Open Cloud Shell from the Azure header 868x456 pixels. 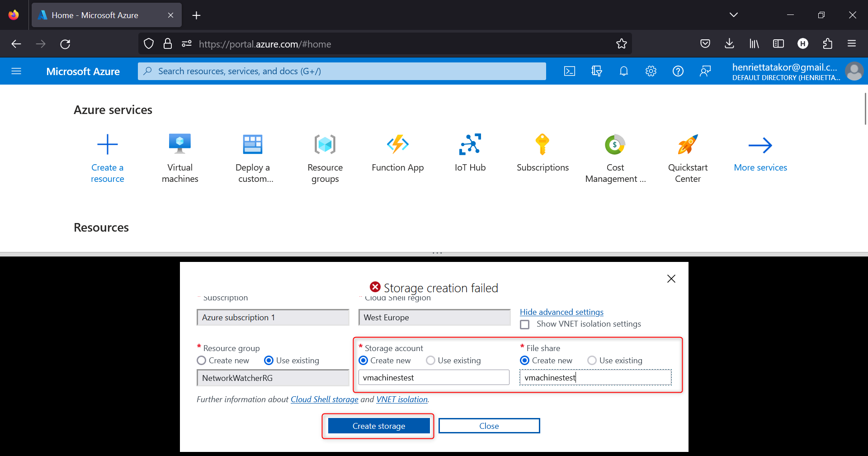pos(570,71)
